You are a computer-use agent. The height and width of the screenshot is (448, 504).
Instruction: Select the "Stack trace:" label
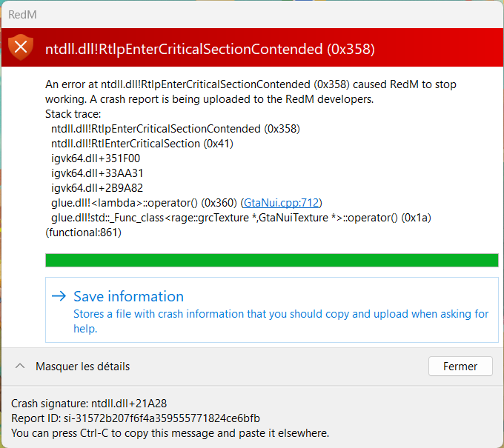pos(73,114)
